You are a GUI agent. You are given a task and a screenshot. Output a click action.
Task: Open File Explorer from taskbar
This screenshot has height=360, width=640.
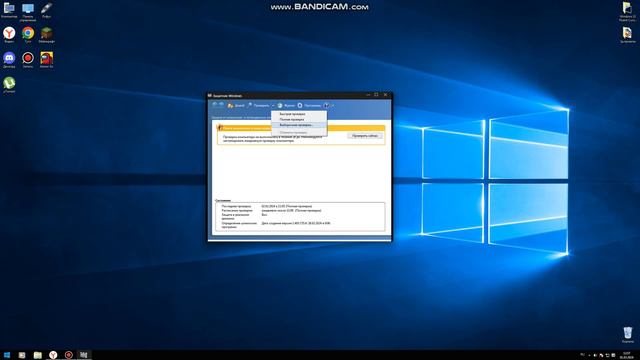(38, 355)
